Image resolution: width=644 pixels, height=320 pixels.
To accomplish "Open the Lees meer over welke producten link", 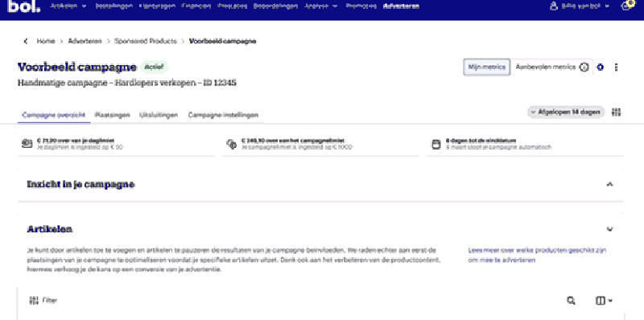I will coord(537,255).
